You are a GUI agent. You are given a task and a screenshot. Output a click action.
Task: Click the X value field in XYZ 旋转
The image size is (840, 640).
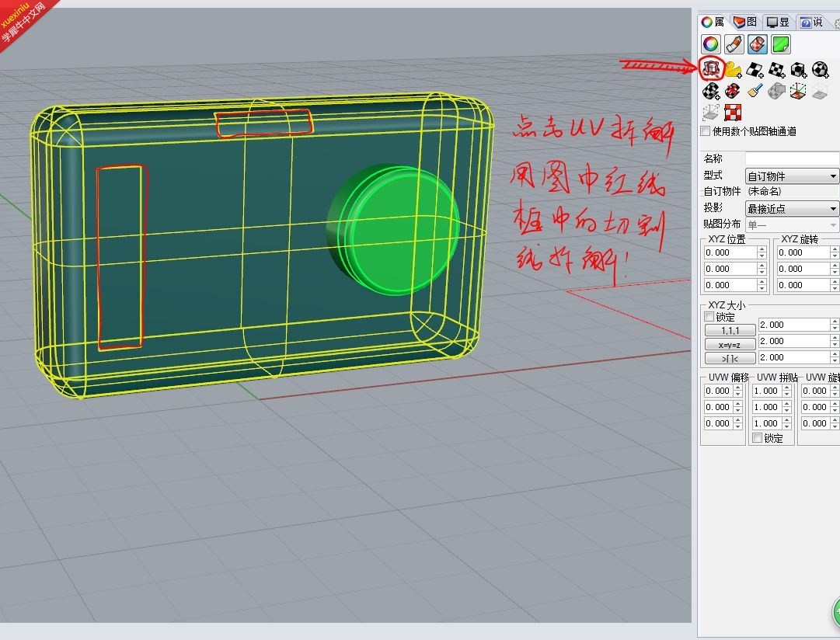click(803, 252)
